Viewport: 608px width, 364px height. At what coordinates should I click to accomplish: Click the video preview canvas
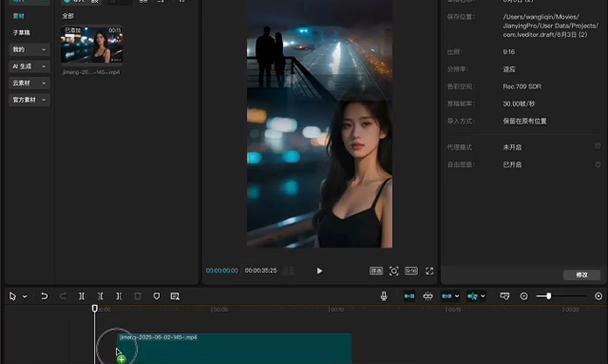(320, 124)
